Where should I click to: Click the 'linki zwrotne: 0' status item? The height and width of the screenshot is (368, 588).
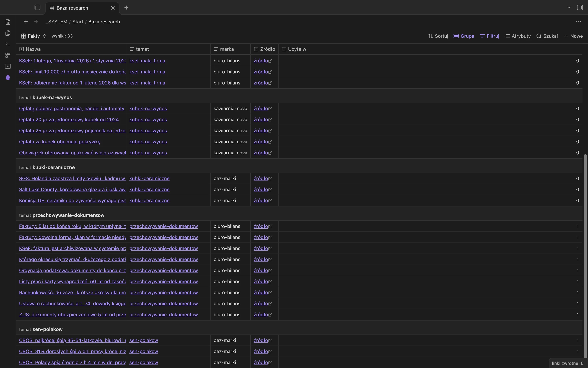point(568,363)
